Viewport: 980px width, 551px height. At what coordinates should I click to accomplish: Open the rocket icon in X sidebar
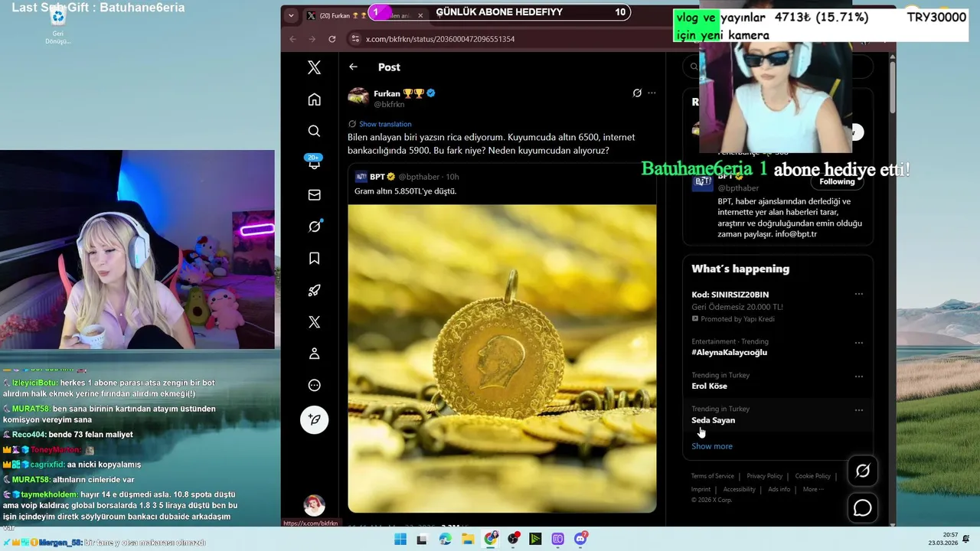point(314,290)
